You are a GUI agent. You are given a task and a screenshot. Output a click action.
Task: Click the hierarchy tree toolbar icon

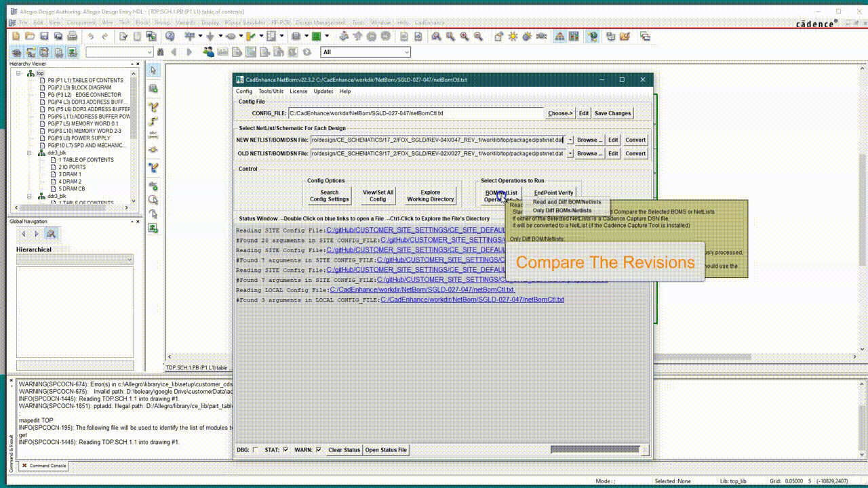coord(560,36)
